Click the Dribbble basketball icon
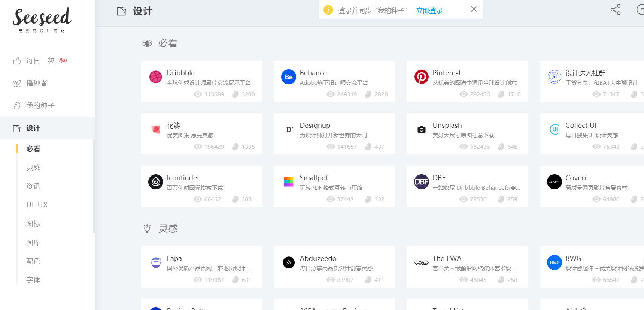 point(155,77)
